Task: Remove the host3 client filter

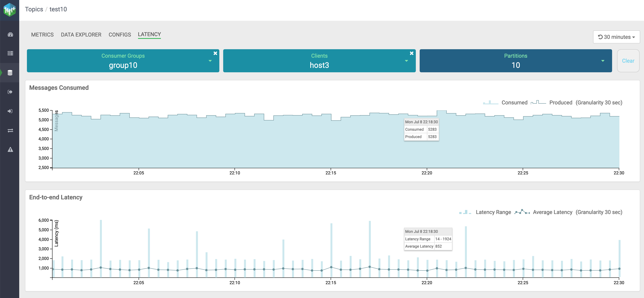Action: tap(412, 53)
